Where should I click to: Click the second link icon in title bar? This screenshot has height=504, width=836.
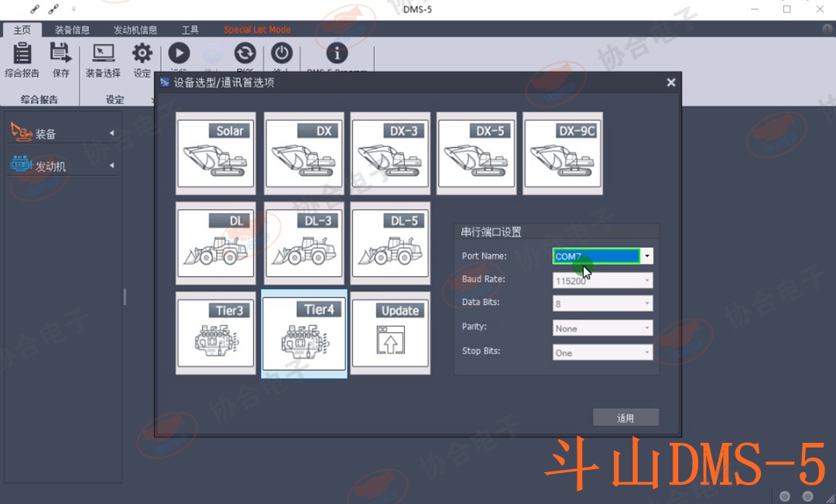(53, 9)
